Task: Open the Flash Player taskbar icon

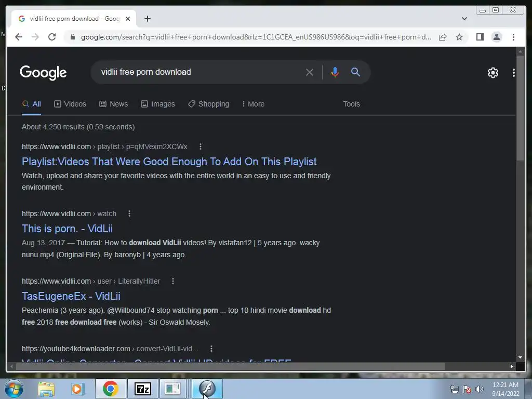Action: pyautogui.click(x=207, y=389)
